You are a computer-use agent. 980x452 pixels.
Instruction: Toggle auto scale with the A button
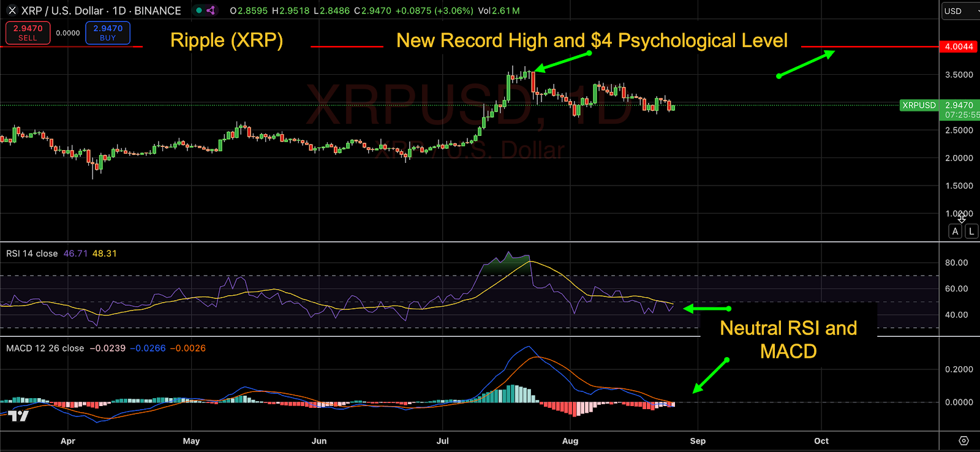pyautogui.click(x=955, y=232)
